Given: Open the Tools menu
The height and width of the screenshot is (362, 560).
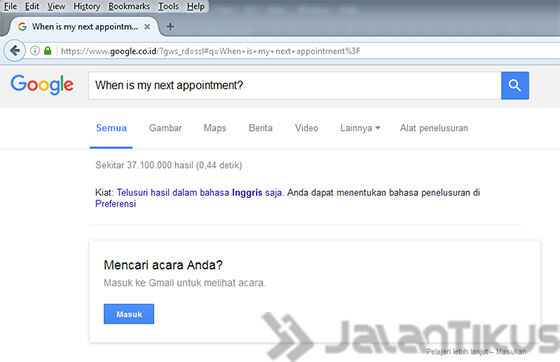Looking at the screenshot, I should pyautogui.click(x=168, y=6).
